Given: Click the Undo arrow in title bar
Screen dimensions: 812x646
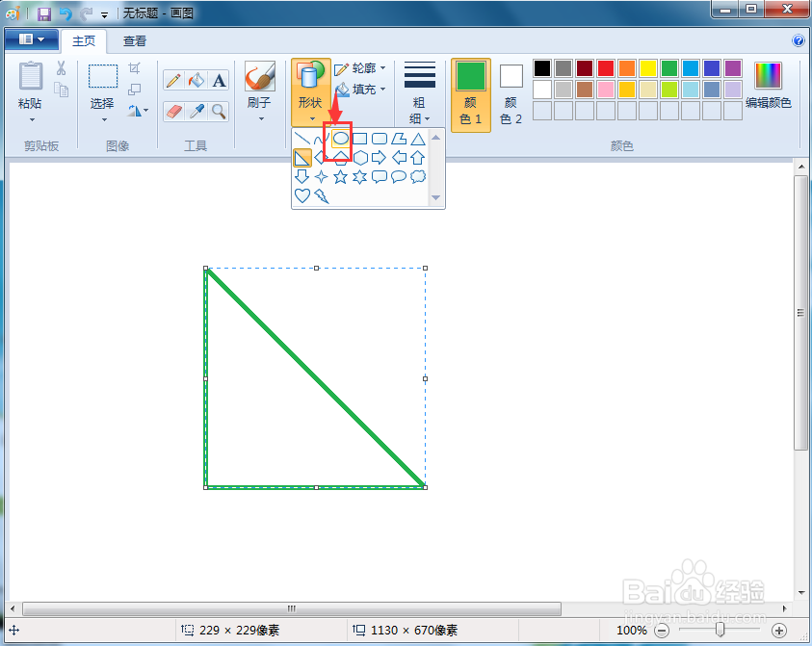Looking at the screenshot, I should pyautogui.click(x=65, y=13).
